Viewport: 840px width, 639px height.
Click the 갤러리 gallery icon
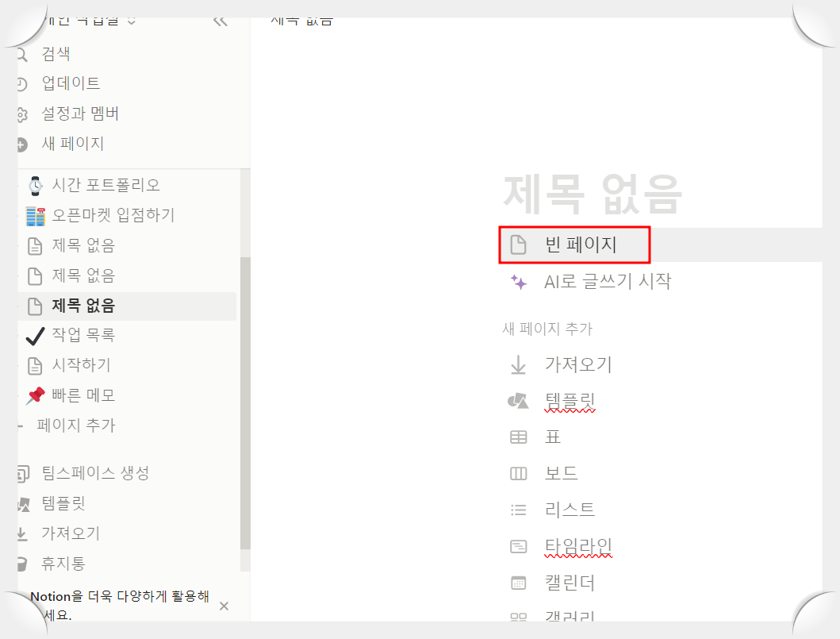(x=517, y=617)
